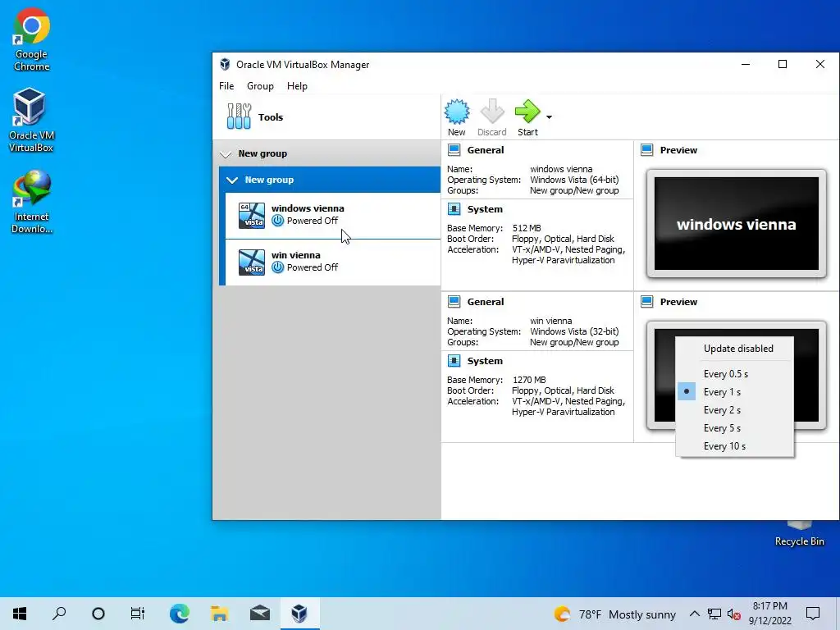
Task: Show hidden tray icons chevron
Action: click(694, 614)
